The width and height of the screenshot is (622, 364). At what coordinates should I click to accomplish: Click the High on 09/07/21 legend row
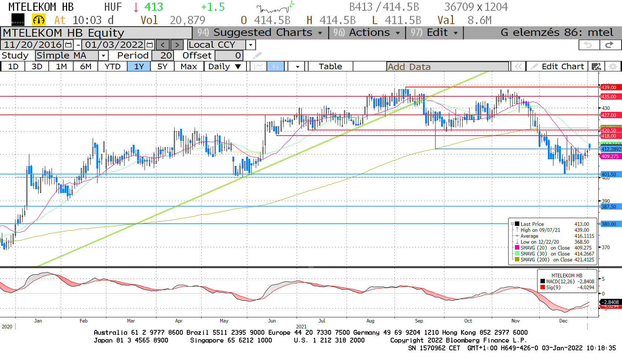(x=555, y=230)
